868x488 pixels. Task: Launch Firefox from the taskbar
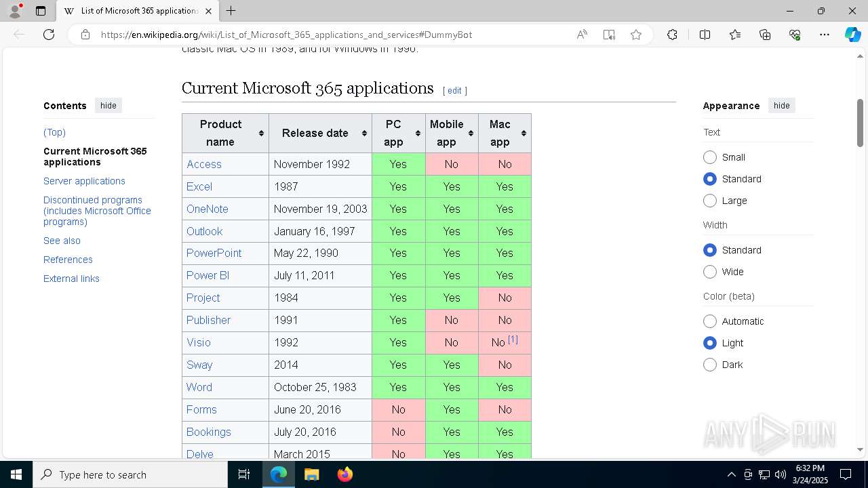[x=344, y=474]
